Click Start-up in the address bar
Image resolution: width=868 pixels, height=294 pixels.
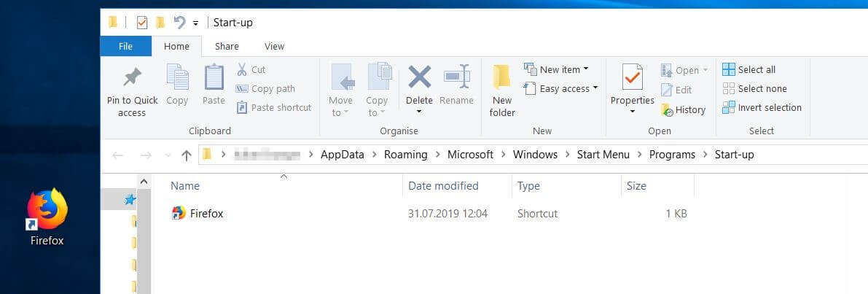(x=734, y=155)
